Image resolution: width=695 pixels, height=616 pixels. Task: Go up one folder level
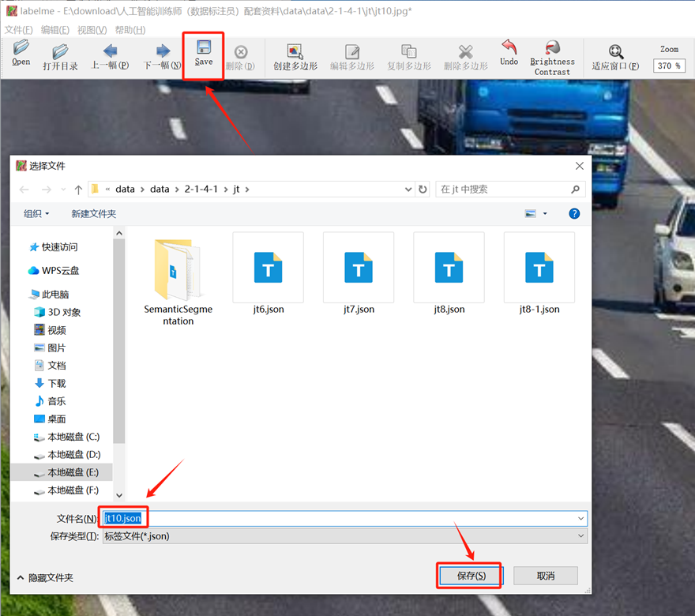pyautogui.click(x=78, y=190)
